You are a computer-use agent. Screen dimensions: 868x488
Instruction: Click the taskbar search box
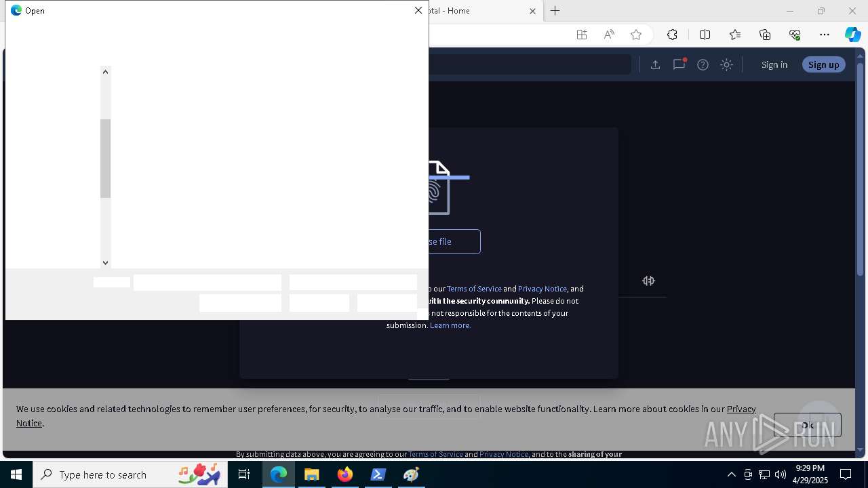[x=130, y=474]
